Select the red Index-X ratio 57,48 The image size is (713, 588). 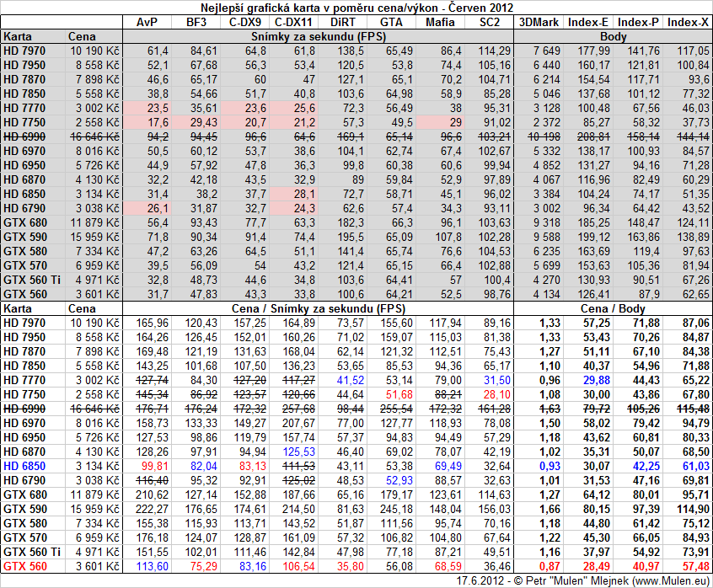click(695, 567)
